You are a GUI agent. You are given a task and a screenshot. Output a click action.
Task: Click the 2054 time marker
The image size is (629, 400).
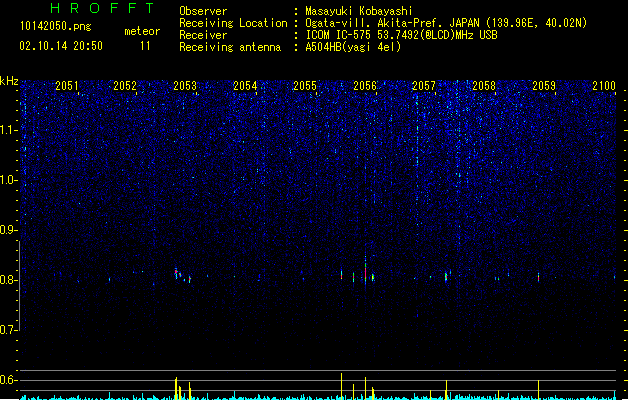(x=245, y=86)
